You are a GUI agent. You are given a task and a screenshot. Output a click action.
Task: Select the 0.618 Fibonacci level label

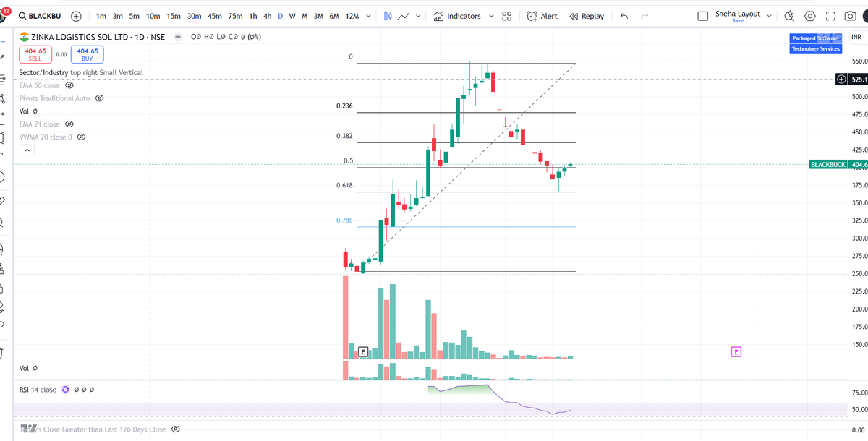[344, 185]
